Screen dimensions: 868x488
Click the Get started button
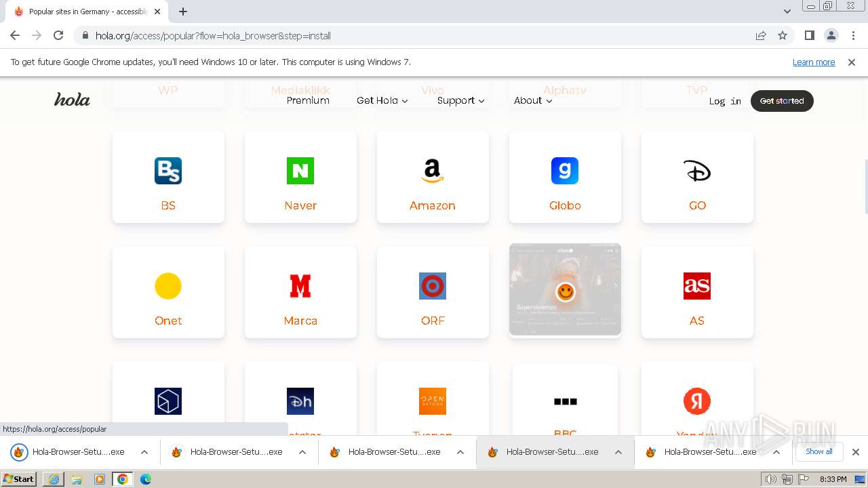pos(782,101)
